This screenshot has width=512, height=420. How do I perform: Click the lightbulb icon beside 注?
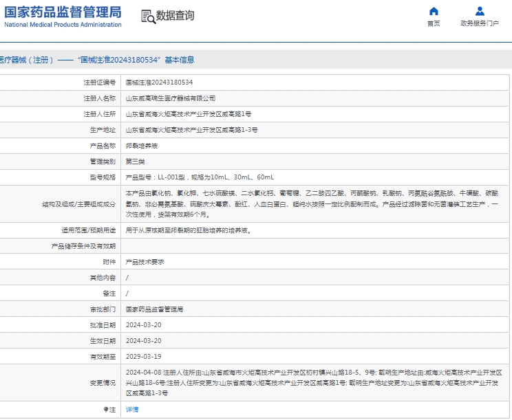pyautogui.click(x=106, y=410)
